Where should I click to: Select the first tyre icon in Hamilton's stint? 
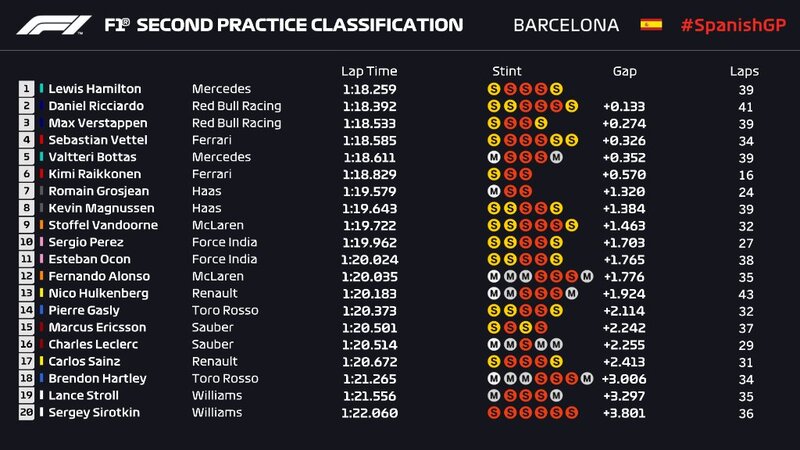(494, 89)
